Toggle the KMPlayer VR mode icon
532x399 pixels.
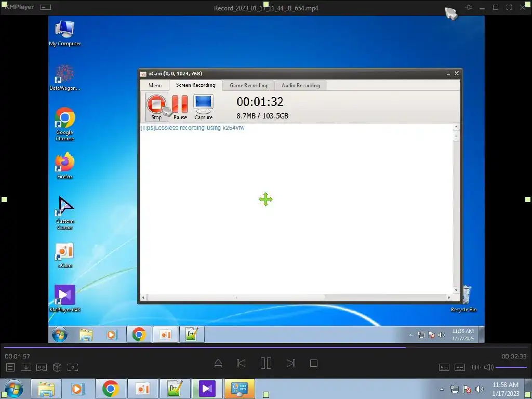tap(42, 367)
